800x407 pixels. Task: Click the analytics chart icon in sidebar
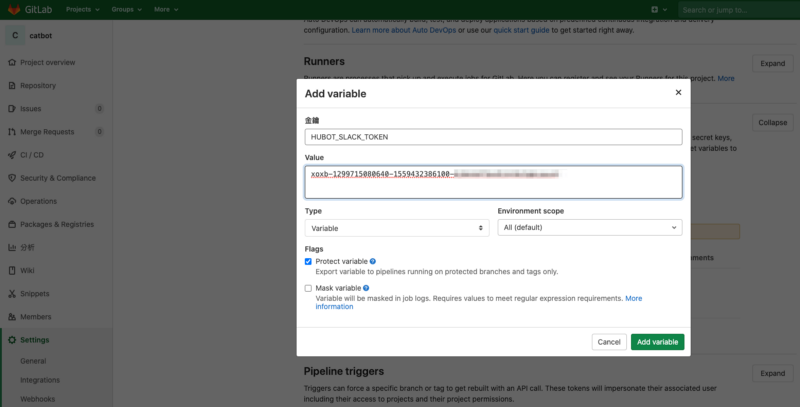(12, 247)
